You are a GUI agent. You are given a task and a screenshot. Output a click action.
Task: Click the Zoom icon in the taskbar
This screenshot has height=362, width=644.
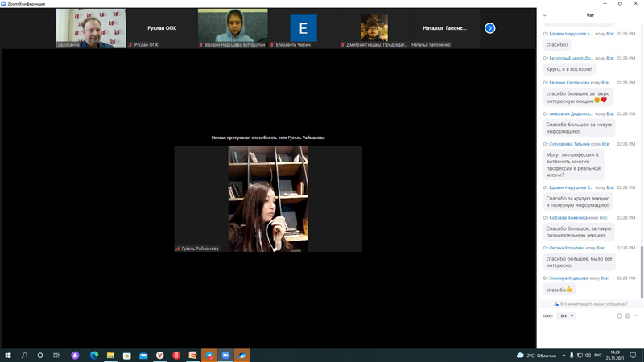click(x=225, y=355)
